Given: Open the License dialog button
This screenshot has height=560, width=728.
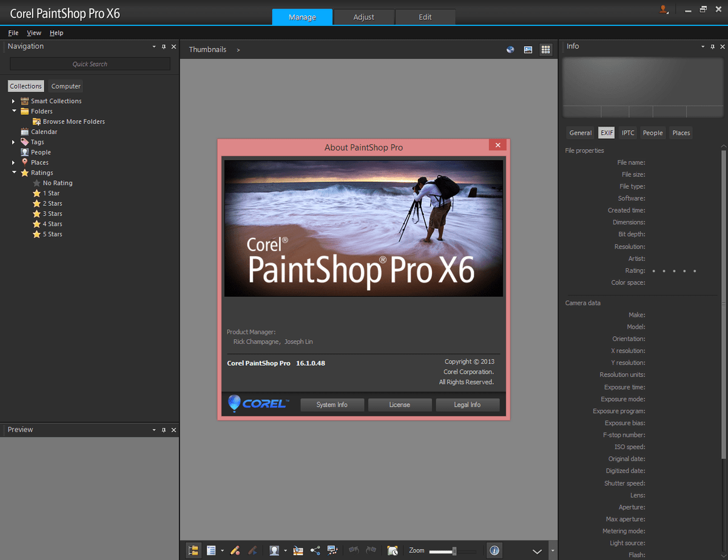Looking at the screenshot, I should (400, 404).
